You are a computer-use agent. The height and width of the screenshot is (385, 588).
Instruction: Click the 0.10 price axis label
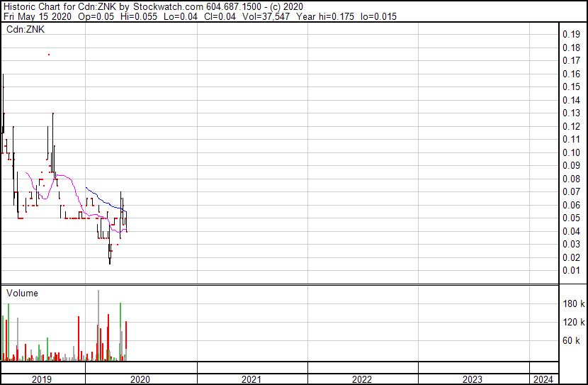pos(571,152)
